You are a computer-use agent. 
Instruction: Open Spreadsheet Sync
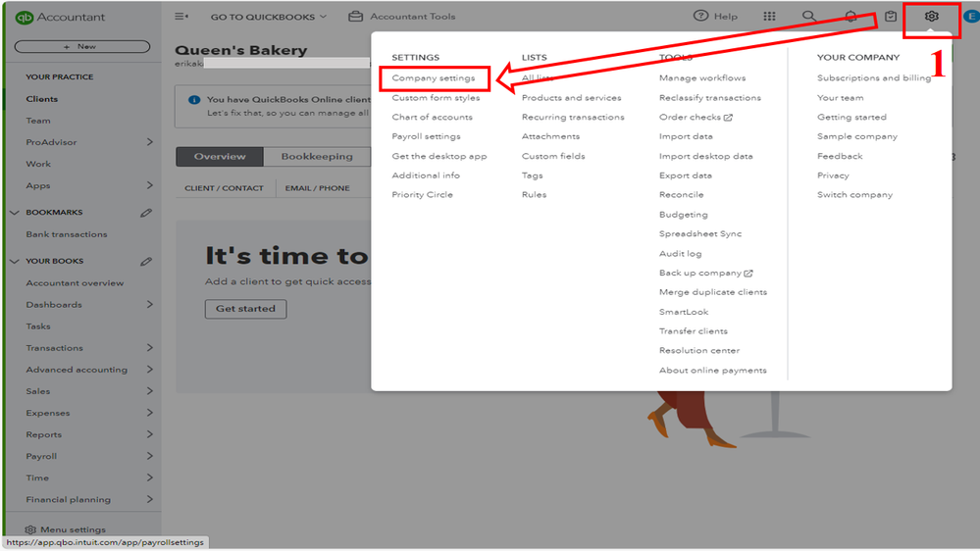click(x=700, y=233)
